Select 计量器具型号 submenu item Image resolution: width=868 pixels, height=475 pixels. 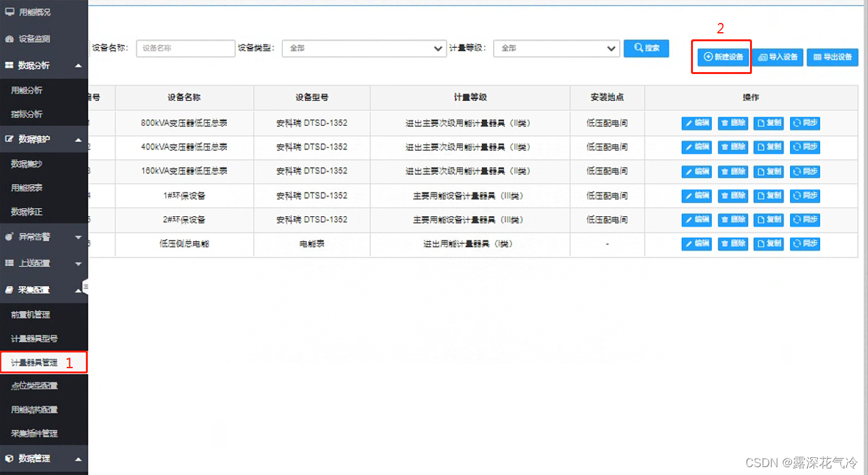tap(44, 339)
